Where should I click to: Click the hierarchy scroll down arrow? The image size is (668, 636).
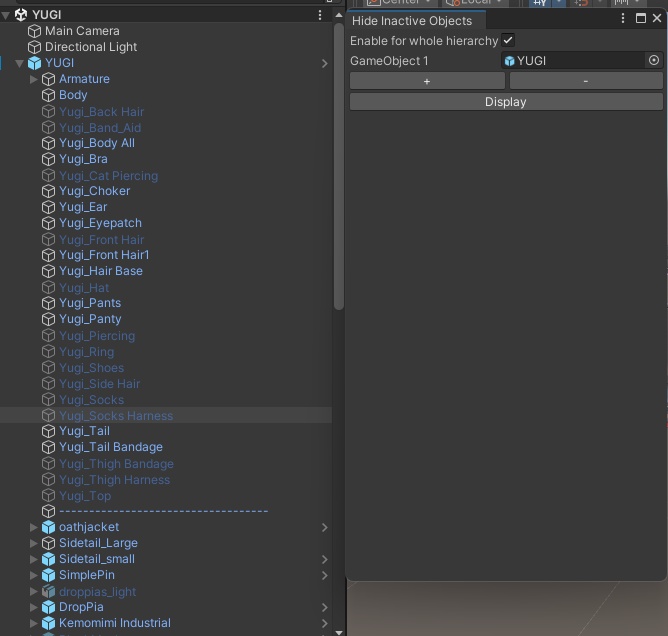[x=339, y=632]
